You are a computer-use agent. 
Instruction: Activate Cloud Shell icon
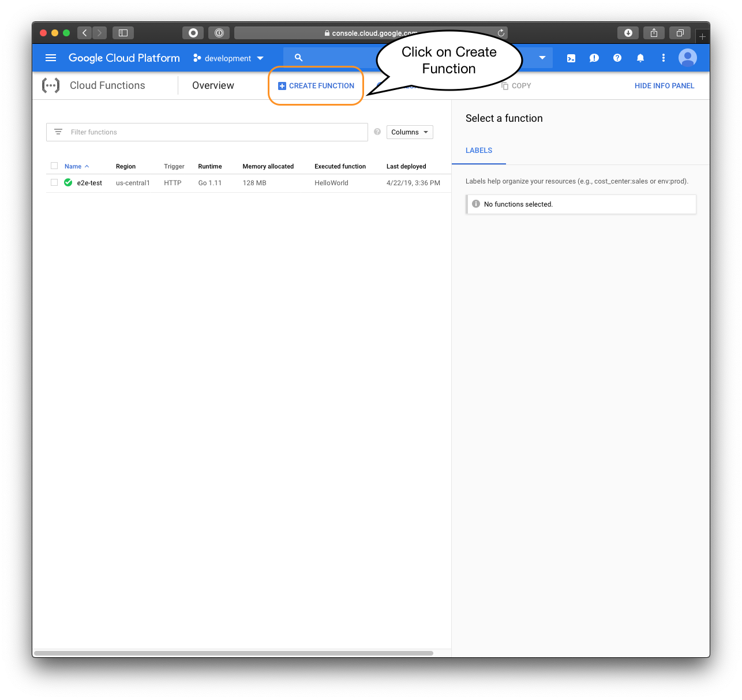571,58
